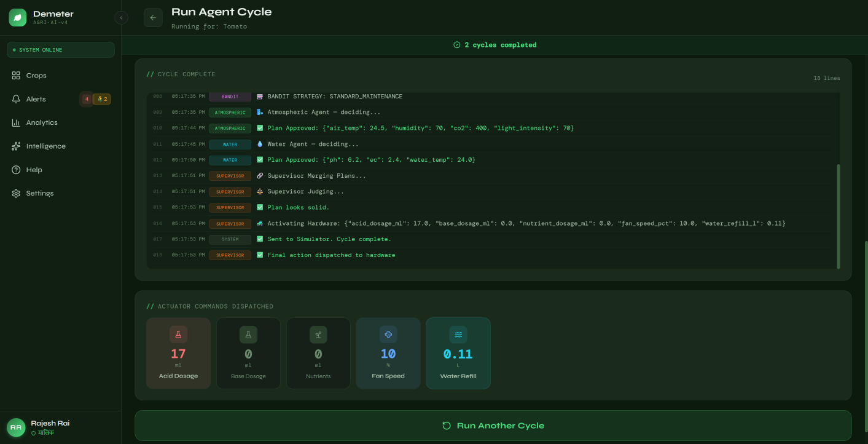Go back using the arrow button
Viewport: 868px width, 444px height.
pyautogui.click(x=153, y=18)
